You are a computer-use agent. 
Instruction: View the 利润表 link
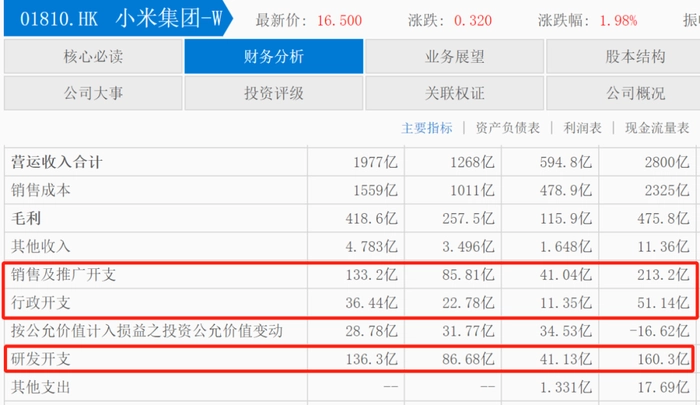[x=582, y=128]
